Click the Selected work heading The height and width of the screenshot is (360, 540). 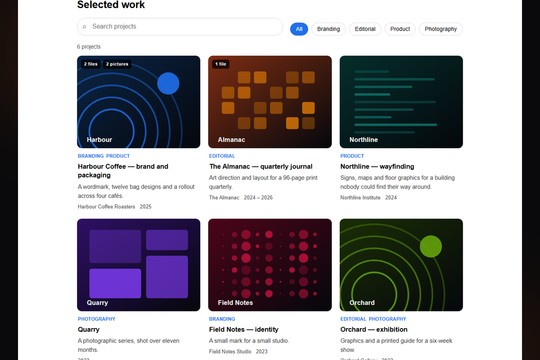111,4
